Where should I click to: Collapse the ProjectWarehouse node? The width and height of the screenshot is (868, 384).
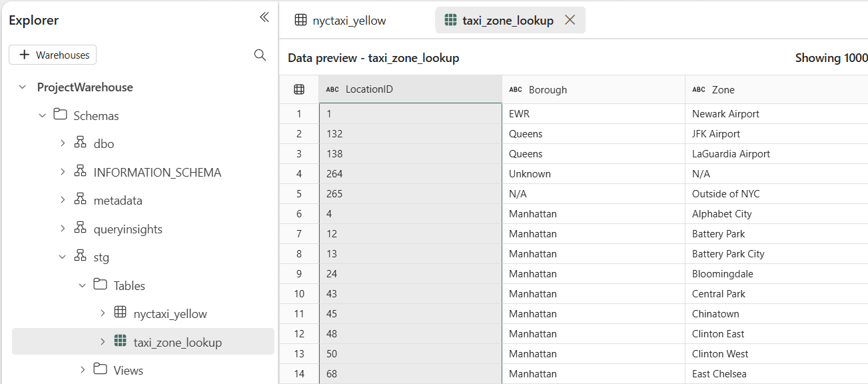23,87
